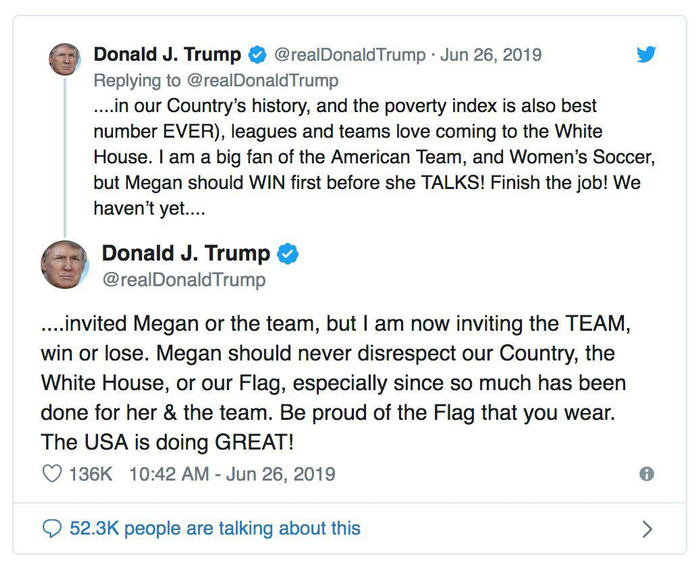Click the larger verified badge in main tweet

click(288, 254)
